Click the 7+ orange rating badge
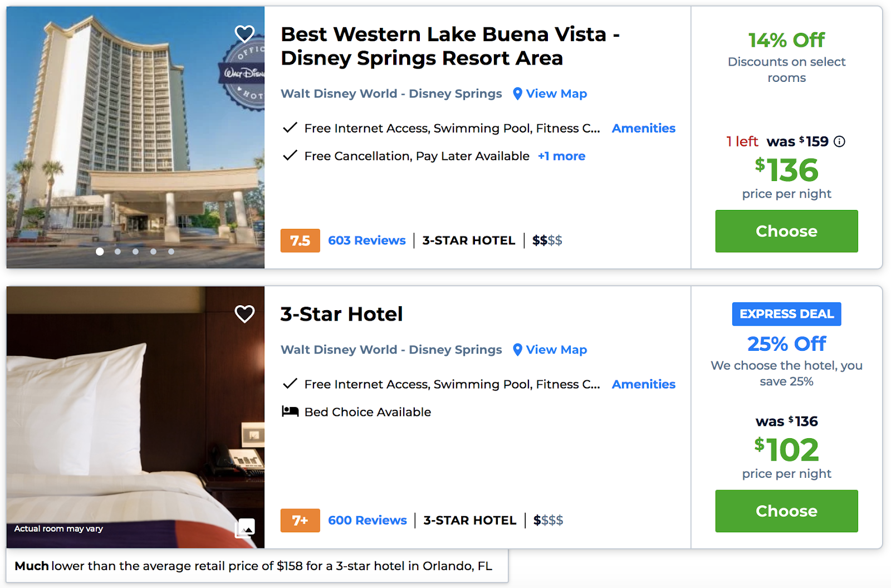This screenshot has width=891, height=588. pos(300,521)
